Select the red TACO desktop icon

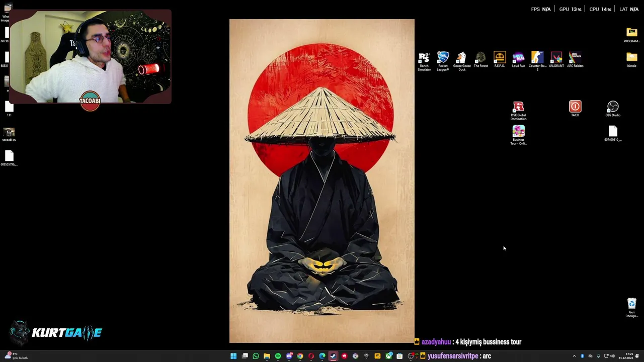575,109
